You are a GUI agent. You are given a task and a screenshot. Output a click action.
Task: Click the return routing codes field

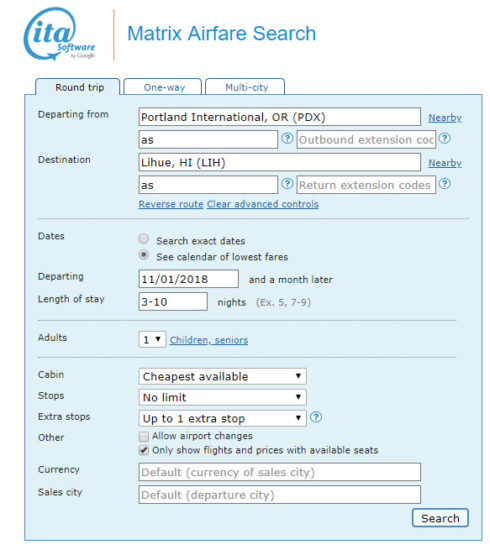(208, 185)
